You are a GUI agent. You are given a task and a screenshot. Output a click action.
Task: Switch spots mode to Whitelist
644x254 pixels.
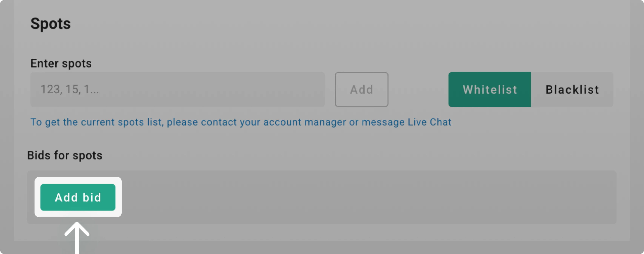(x=490, y=89)
